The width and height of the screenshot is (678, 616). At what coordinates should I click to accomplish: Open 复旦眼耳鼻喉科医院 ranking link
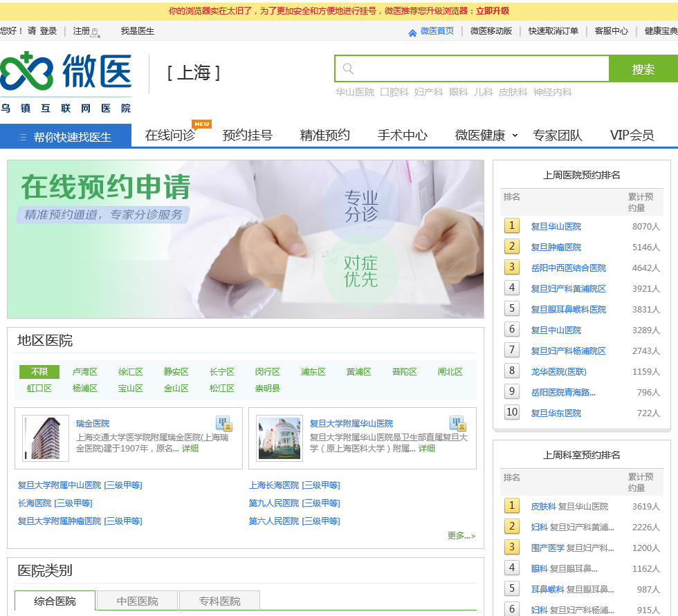[x=568, y=309]
